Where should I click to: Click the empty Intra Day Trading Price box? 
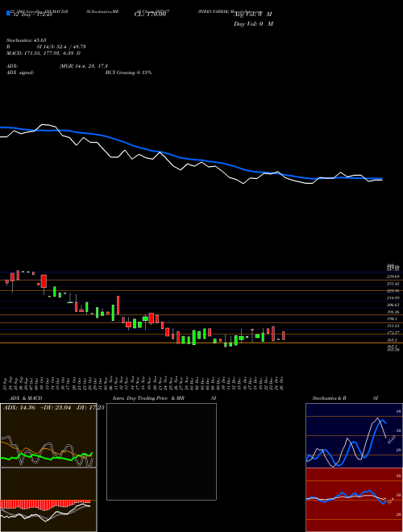pos(161,451)
